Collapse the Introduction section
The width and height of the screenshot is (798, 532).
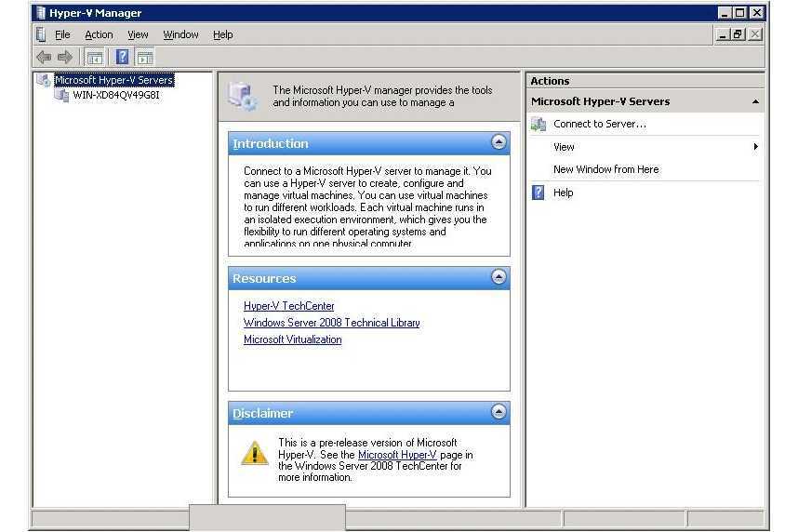tap(499, 142)
